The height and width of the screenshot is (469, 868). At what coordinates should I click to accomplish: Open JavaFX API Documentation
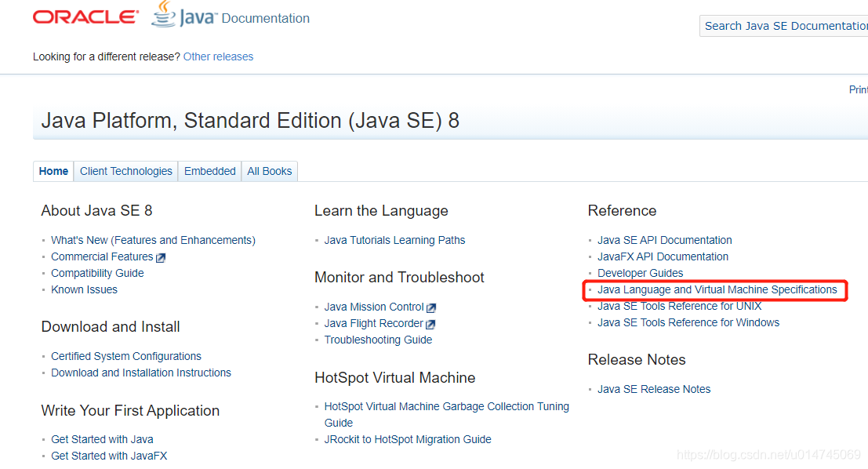663,257
